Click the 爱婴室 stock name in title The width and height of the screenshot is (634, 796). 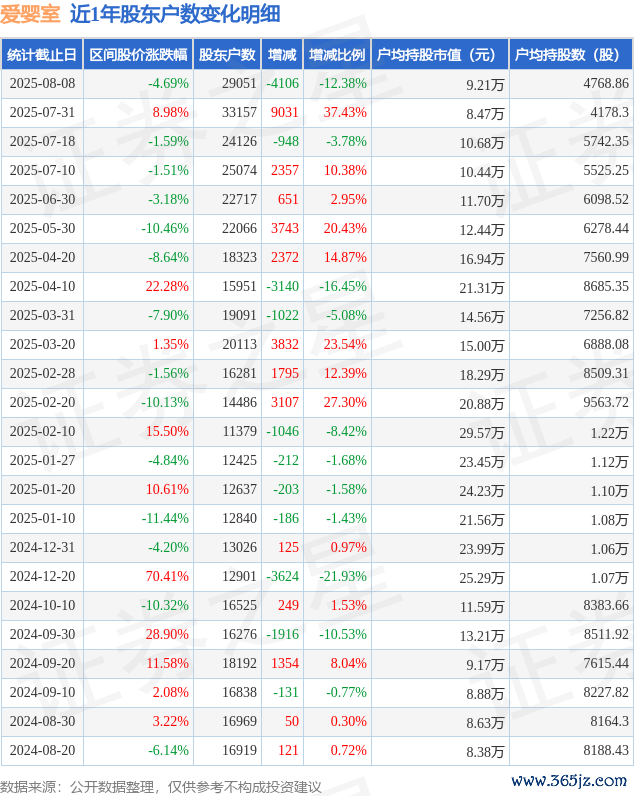pyautogui.click(x=30, y=14)
